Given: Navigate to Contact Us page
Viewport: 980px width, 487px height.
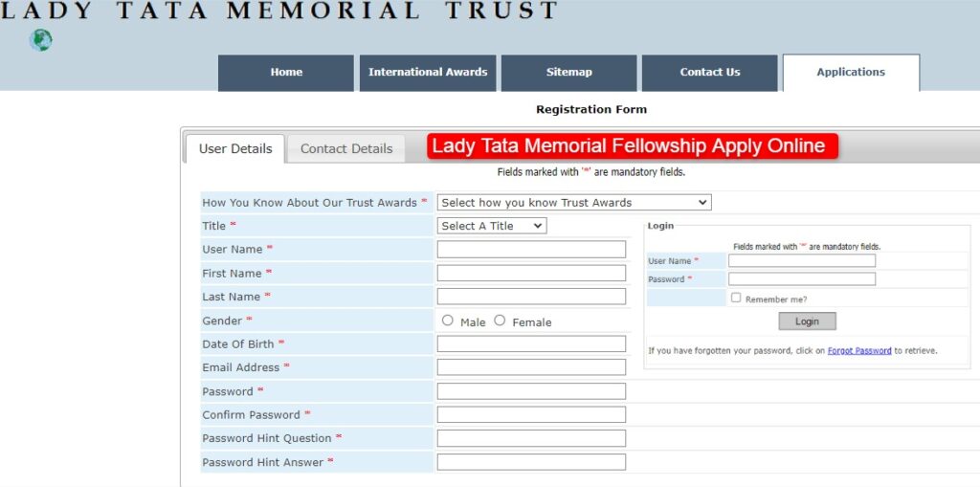Looking at the screenshot, I should (x=709, y=73).
